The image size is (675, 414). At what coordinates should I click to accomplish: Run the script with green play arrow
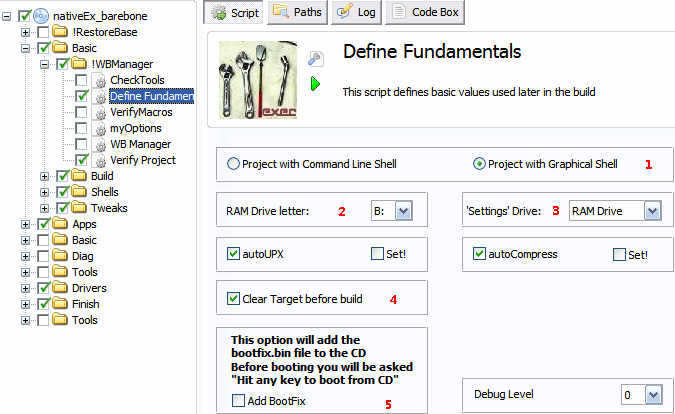point(316,83)
